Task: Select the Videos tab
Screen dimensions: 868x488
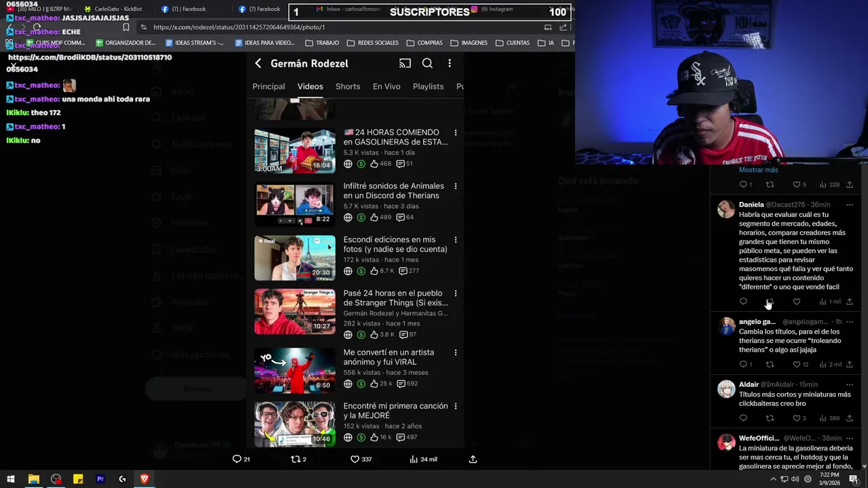Action: (310, 87)
